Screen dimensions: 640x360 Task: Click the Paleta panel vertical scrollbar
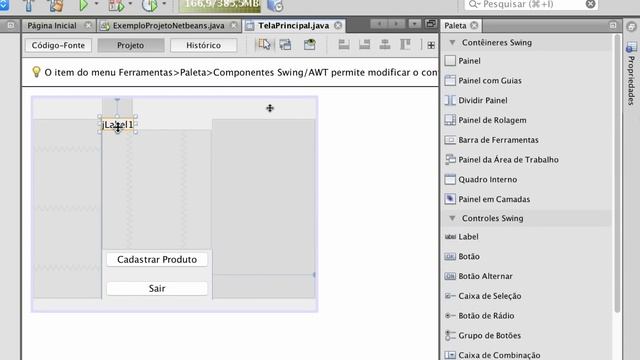point(617,173)
